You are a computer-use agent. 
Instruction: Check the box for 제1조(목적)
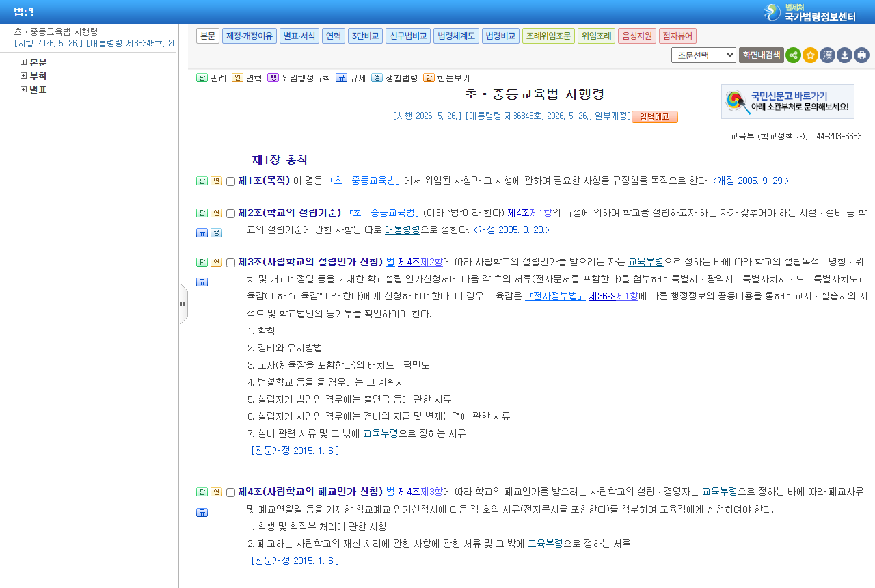click(231, 182)
